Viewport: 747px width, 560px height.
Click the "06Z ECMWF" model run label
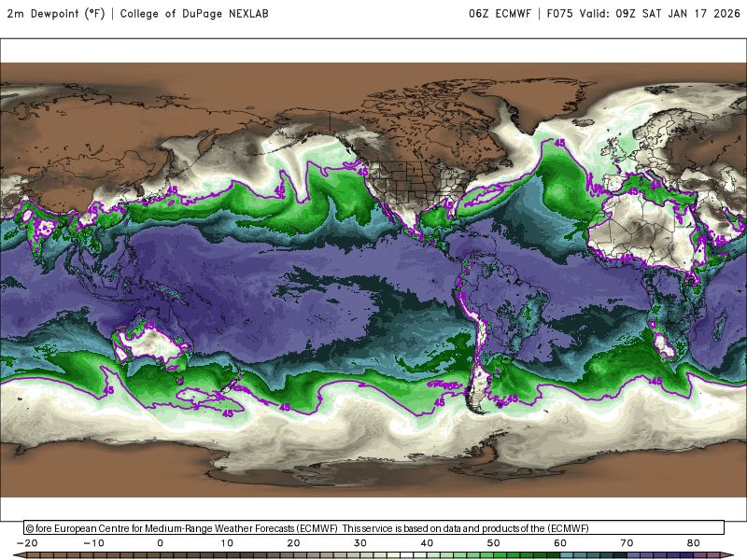click(500, 14)
